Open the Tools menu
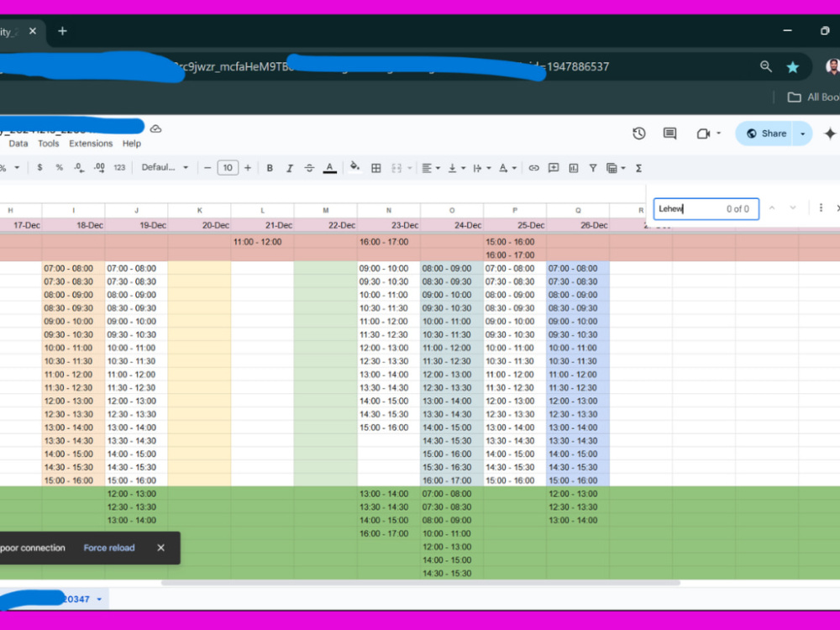The image size is (840, 630). point(48,143)
